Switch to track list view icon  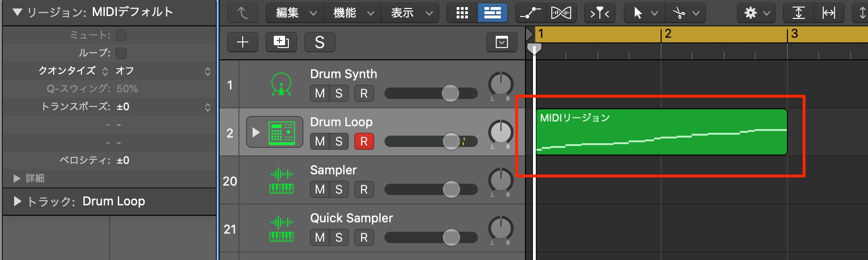point(492,13)
